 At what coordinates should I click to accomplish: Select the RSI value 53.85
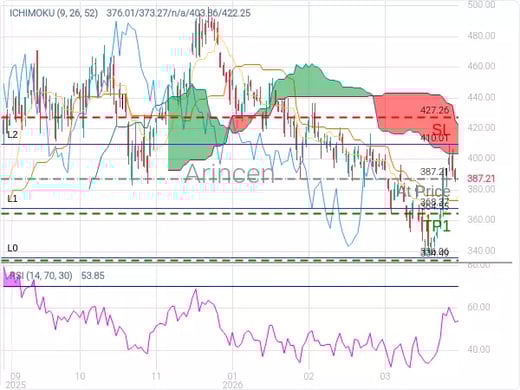(x=93, y=275)
